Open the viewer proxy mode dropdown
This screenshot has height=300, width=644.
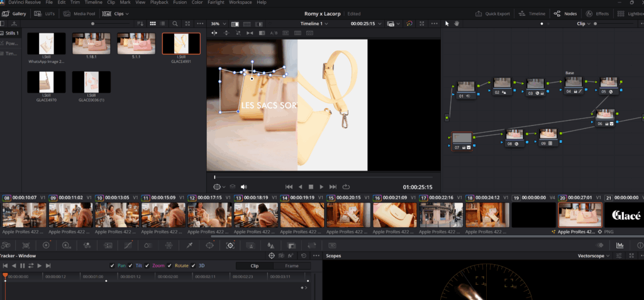[x=393, y=24]
